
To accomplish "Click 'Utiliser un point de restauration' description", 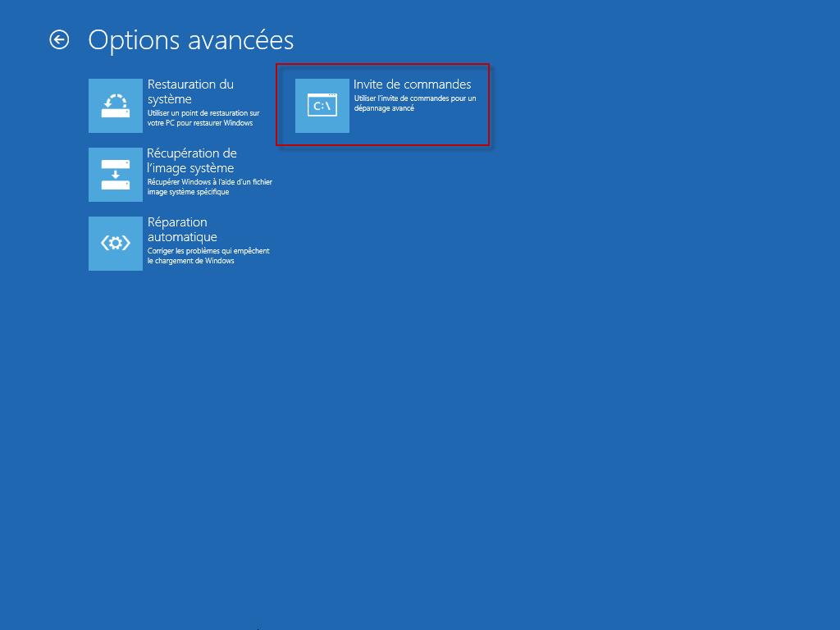I will coord(203,118).
